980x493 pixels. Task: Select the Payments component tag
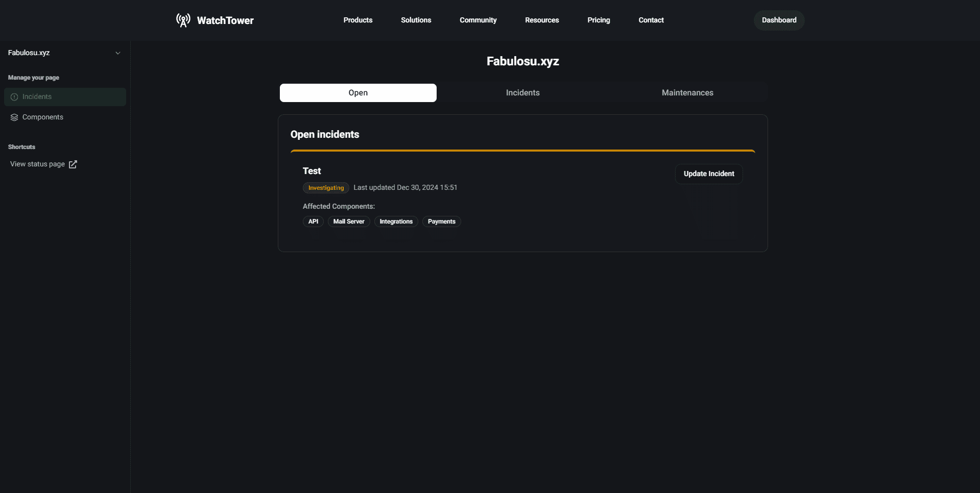click(x=441, y=221)
